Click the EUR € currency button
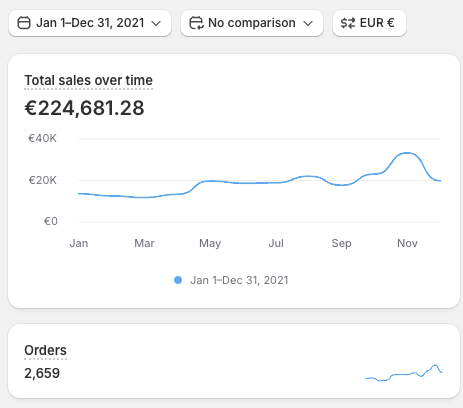Screen dimensions: 463x408 click(x=369, y=23)
